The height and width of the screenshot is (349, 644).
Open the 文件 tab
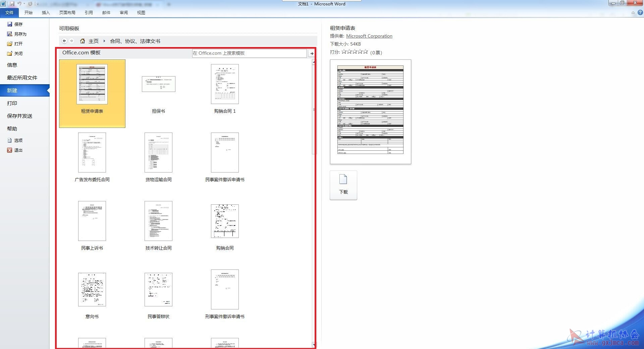click(9, 13)
